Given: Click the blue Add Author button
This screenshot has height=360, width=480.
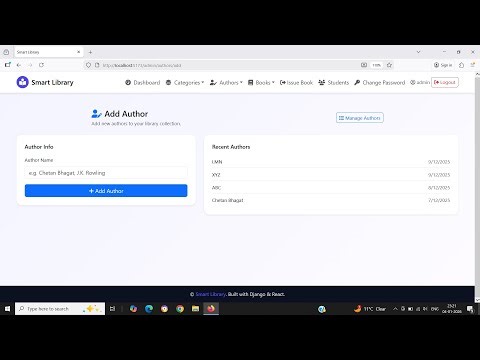Looking at the screenshot, I should coord(106,191).
